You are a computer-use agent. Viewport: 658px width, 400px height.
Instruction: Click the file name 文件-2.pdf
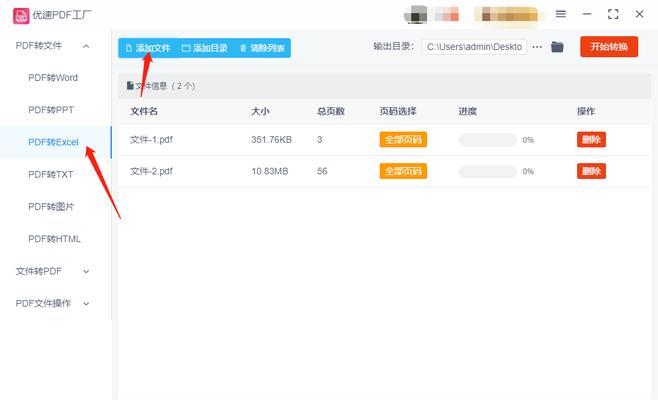[x=151, y=171]
